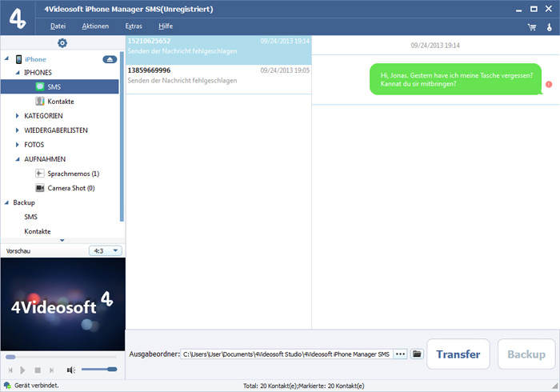Collapse the AUFNAHMEN tree node
560x392 pixels.
[18, 159]
